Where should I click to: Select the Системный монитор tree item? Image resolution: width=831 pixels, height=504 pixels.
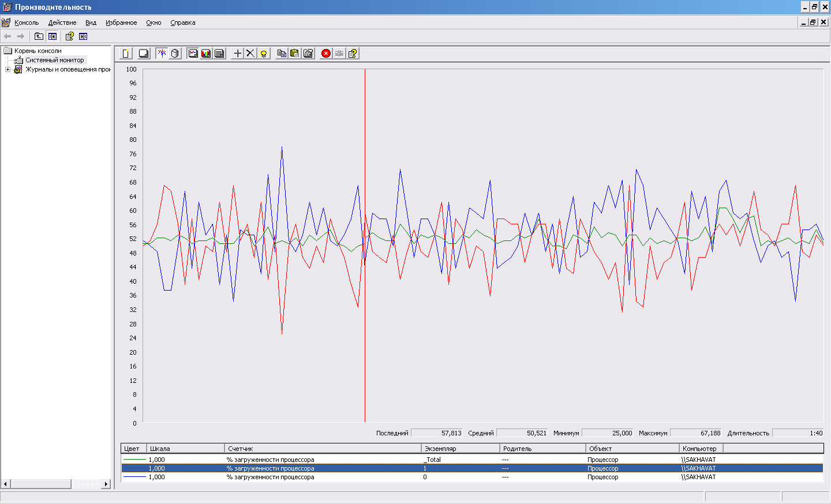[x=54, y=60]
